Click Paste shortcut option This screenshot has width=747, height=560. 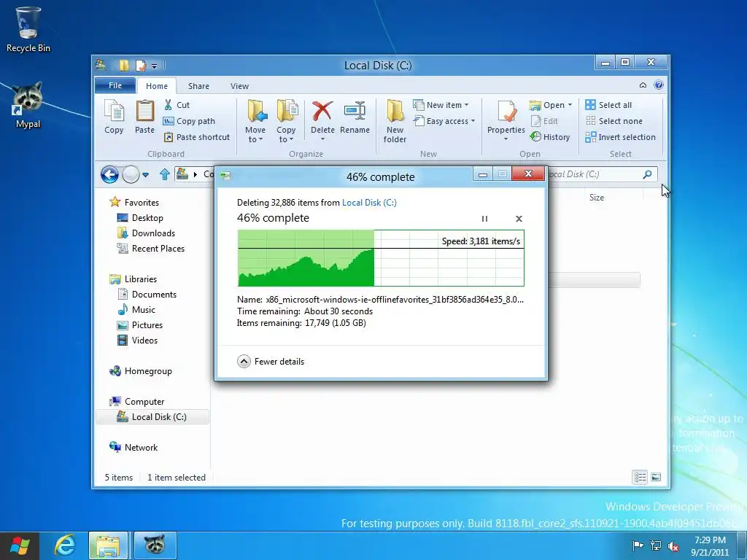click(x=197, y=137)
